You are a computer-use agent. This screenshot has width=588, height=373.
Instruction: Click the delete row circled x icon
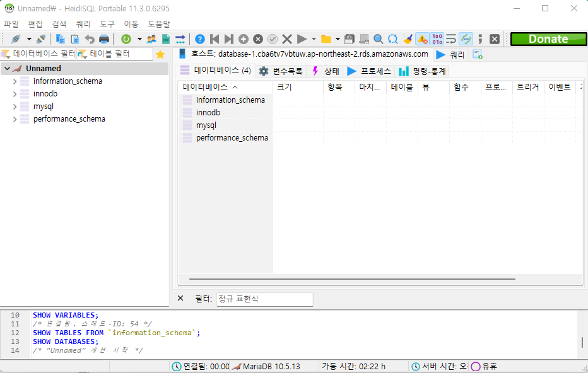click(258, 39)
